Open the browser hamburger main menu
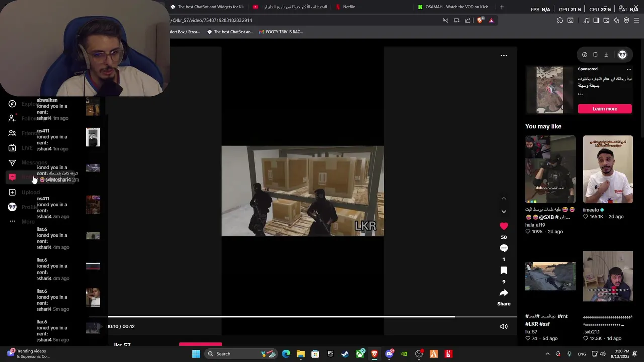This screenshot has width=644, height=362. (636, 20)
